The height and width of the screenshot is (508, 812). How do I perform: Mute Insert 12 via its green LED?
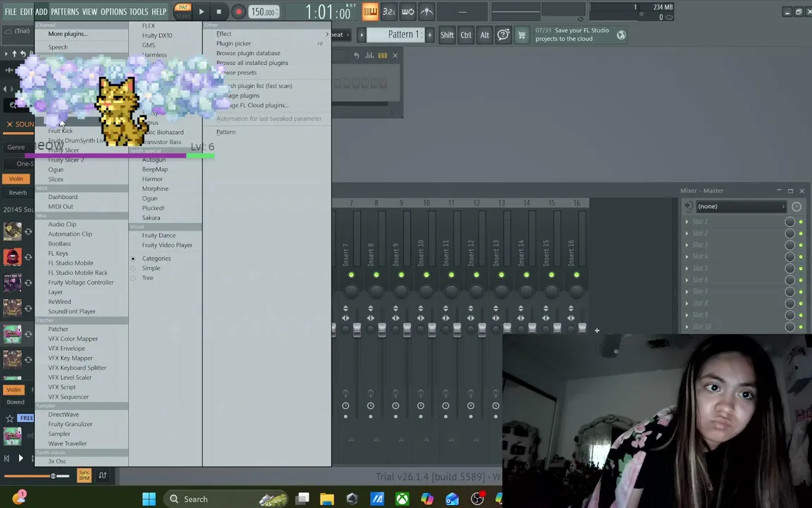(x=476, y=274)
